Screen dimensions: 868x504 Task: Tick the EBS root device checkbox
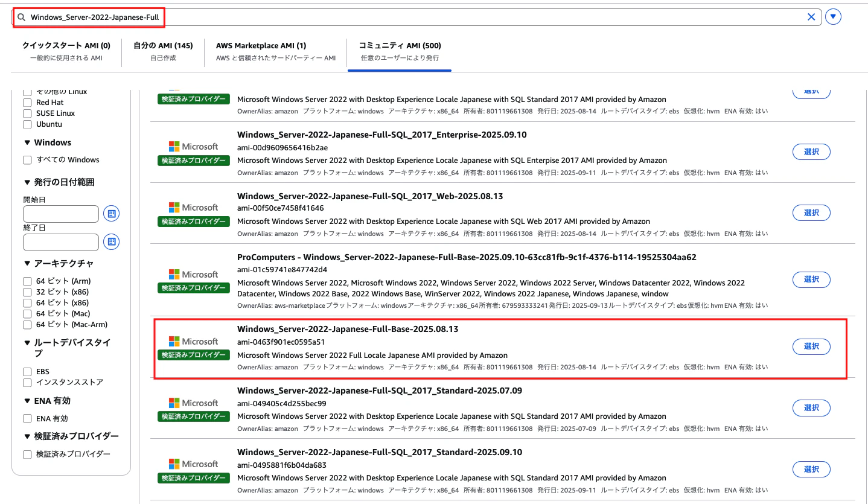coord(27,372)
